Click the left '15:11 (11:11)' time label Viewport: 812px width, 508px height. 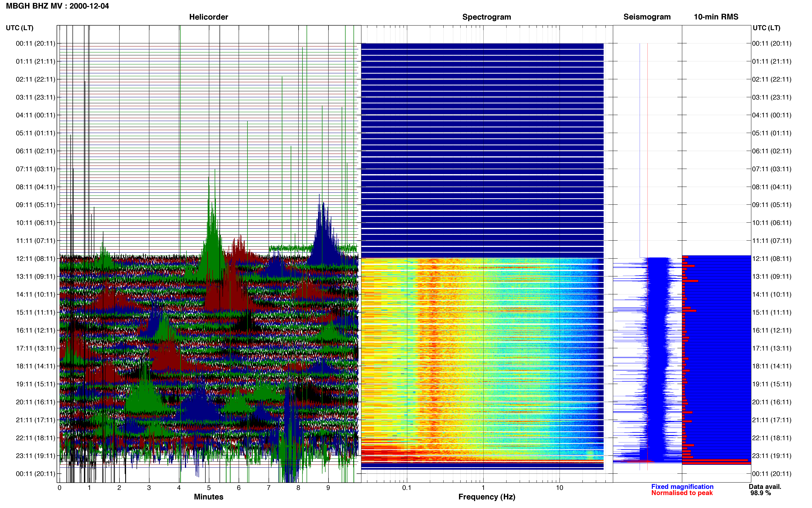[36, 313]
